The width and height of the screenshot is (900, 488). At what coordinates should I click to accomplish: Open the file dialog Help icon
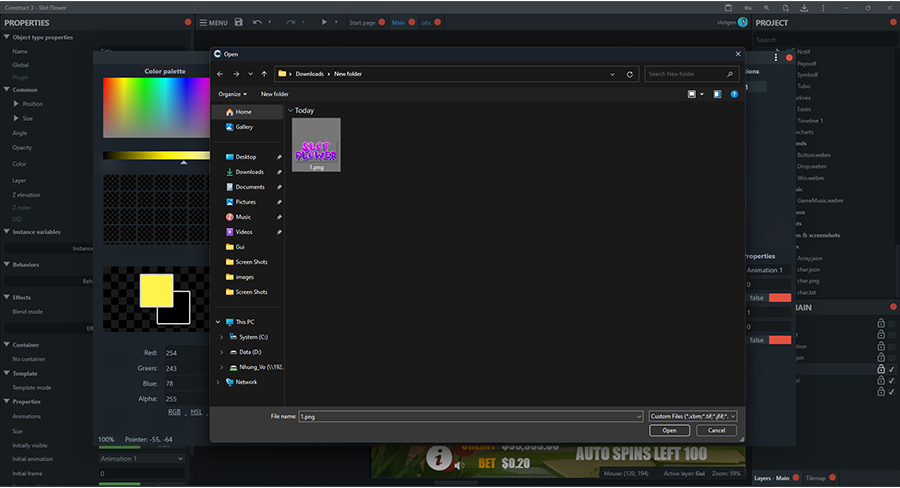[734, 94]
